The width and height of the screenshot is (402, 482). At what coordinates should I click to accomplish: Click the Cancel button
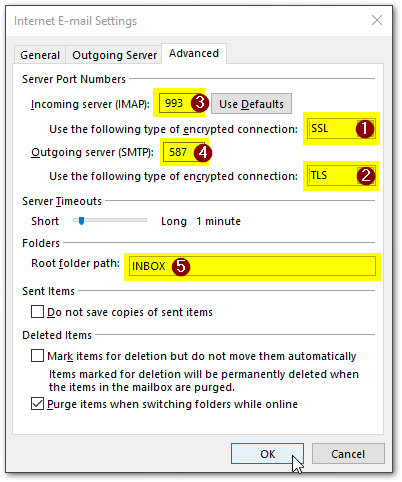coord(348,454)
